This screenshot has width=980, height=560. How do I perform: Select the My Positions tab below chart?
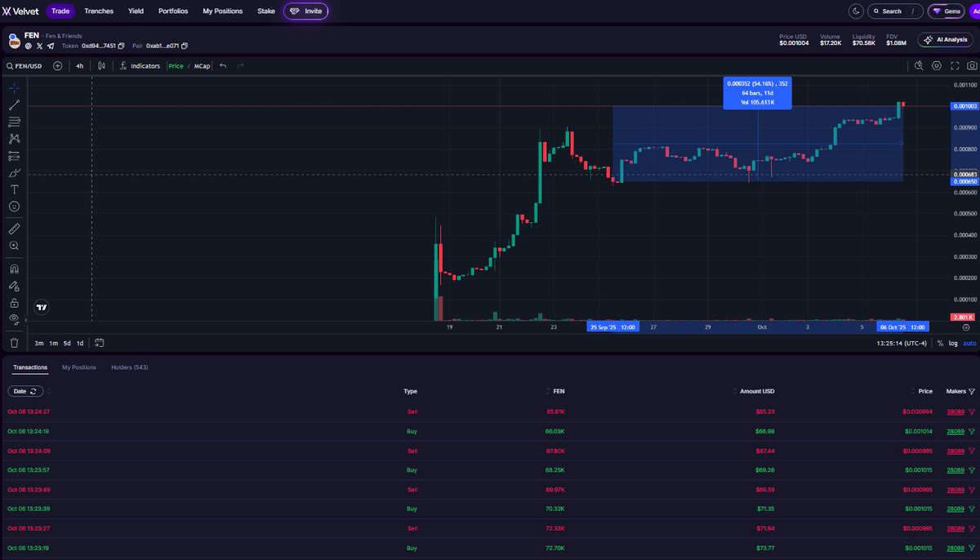click(x=79, y=367)
